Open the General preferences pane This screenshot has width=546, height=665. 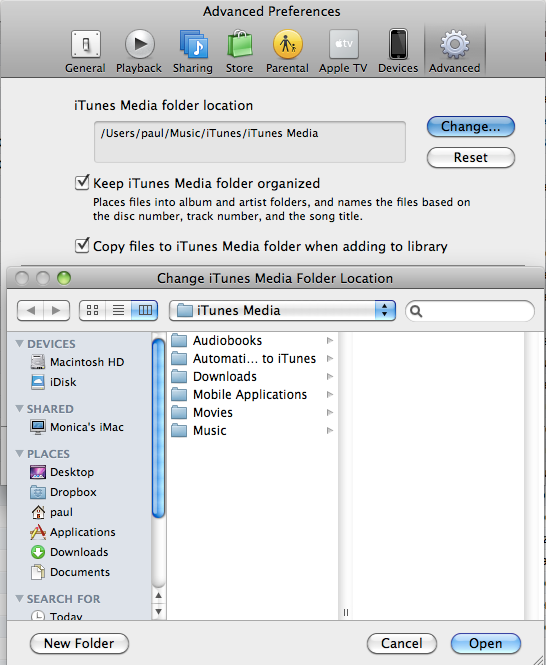coord(85,52)
